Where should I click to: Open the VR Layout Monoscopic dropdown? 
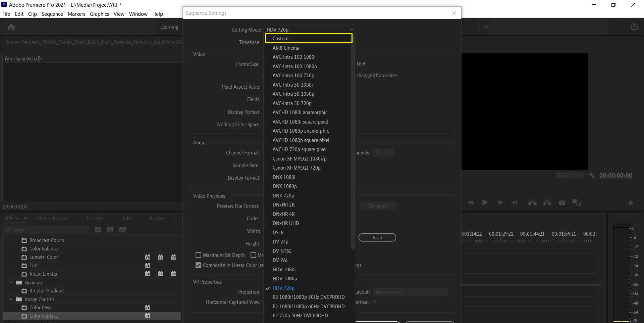coord(411,292)
